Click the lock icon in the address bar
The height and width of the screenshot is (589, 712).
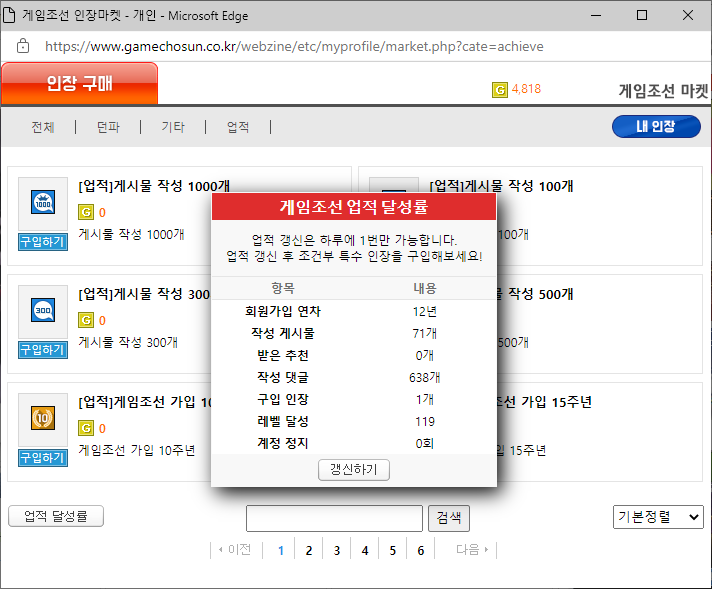(x=23, y=46)
